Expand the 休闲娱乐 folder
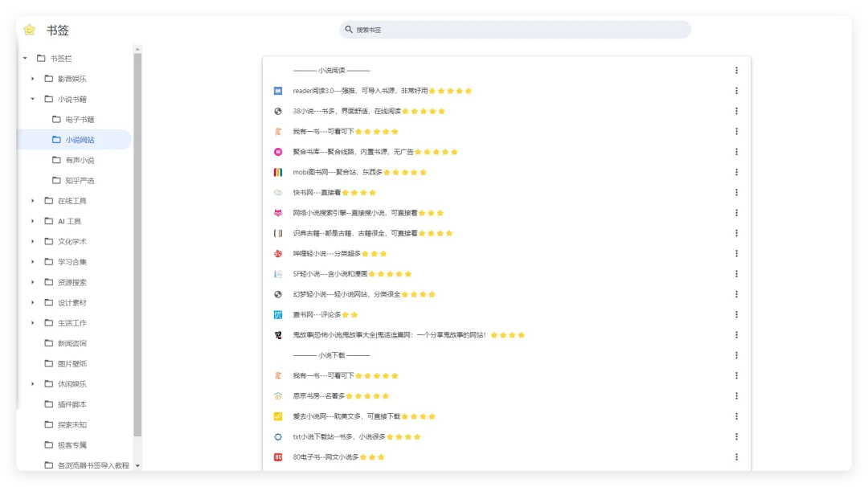Image resolution: width=868 pixels, height=487 pixels. tap(33, 384)
